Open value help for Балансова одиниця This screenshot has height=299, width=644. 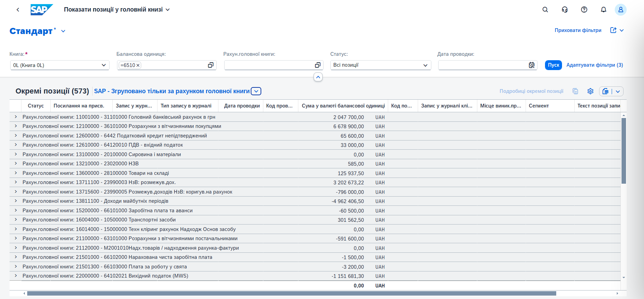click(x=211, y=65)
